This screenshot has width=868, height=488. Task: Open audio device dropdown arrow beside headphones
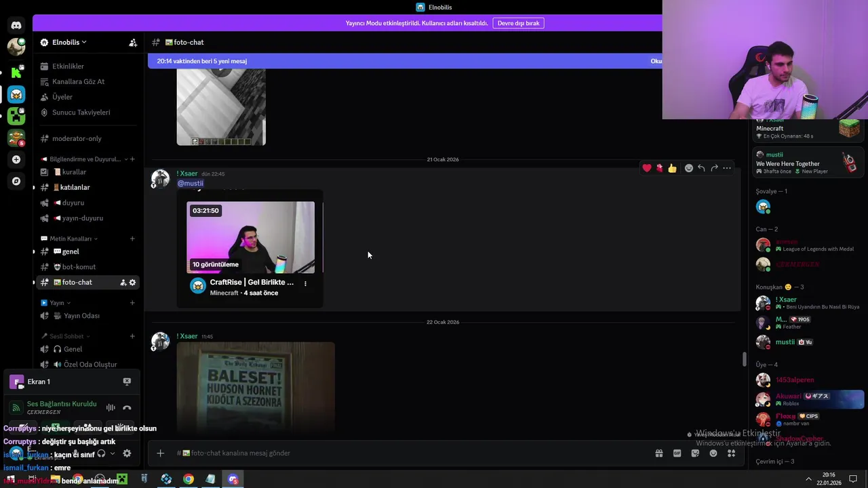click(113, 453)
